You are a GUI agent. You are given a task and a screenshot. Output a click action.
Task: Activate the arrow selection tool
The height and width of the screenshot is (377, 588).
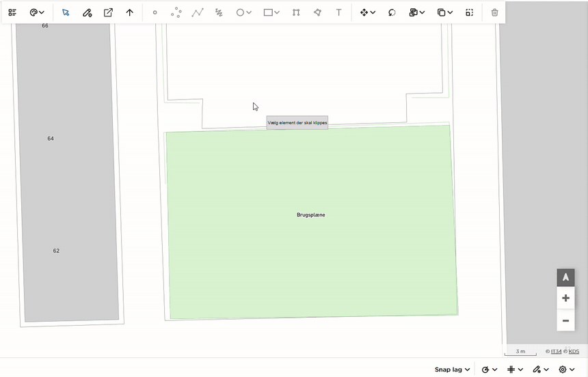pyautogui.click(x=66, y=12)
